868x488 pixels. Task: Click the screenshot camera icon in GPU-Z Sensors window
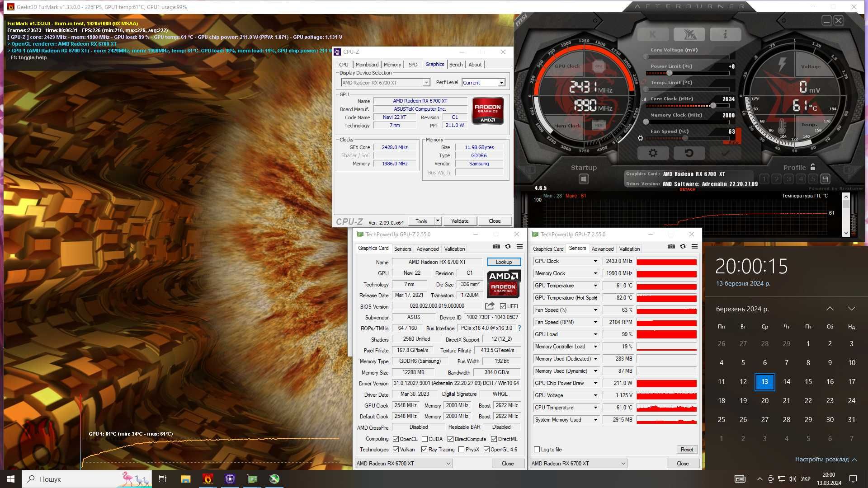coord(671,246)
